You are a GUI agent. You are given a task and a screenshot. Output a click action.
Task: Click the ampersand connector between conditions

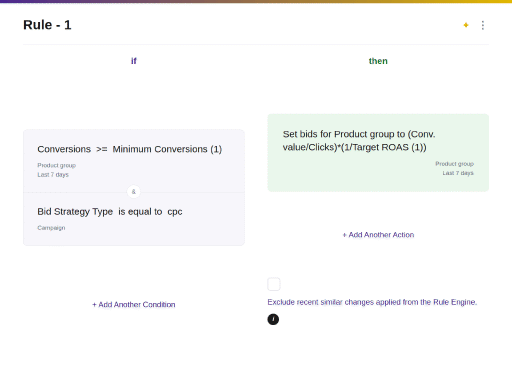134,192
